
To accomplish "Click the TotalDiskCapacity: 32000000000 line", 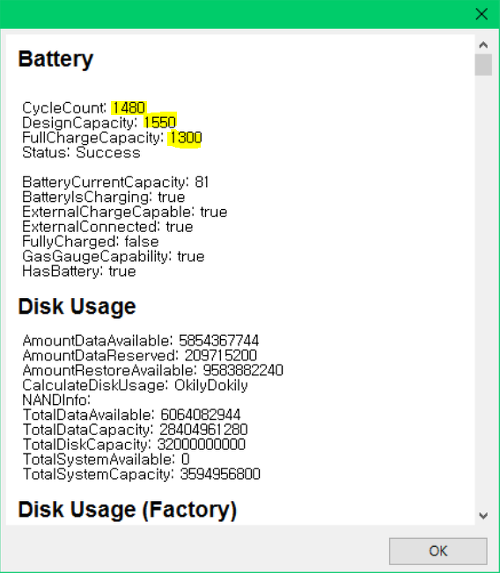I will pyautogui.click(x=134, y=445).
